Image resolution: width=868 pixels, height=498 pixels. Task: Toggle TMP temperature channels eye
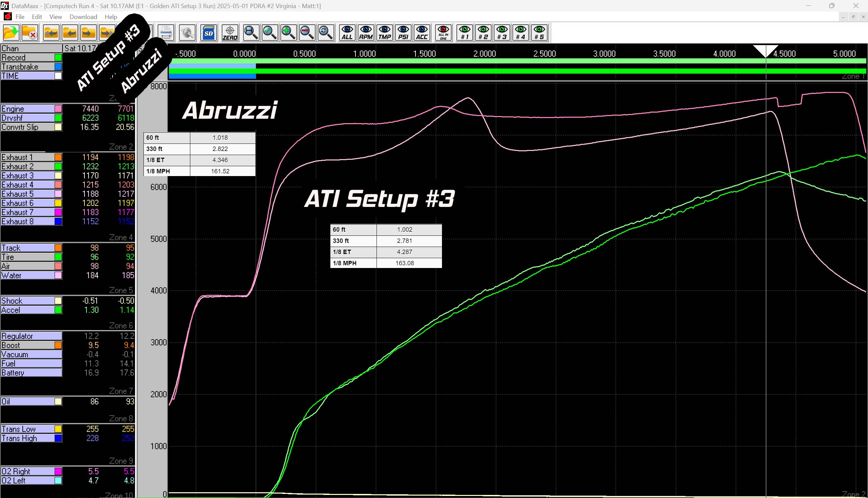click(x=384, y=33)
